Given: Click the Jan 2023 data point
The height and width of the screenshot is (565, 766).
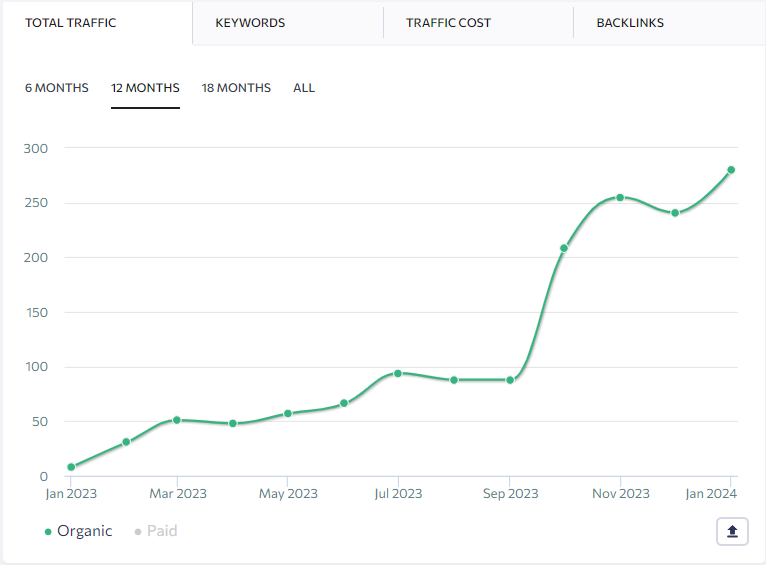Looking at the screenshot, I should pyautogui.click(x=71, y=467).
